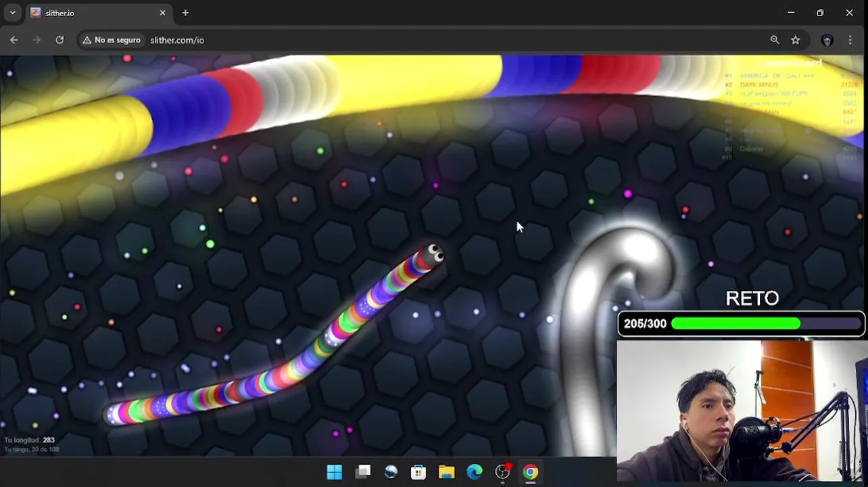Open the Windows Start menu
This screenshot has height=487, width=868.
coord(335,471)
